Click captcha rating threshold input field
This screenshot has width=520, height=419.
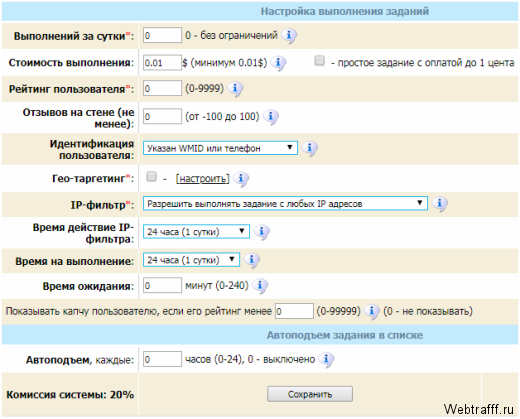294,311
